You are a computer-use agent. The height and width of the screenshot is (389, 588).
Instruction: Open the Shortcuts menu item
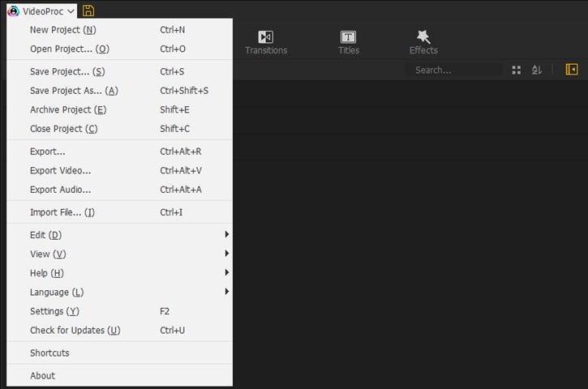(119, 353)
